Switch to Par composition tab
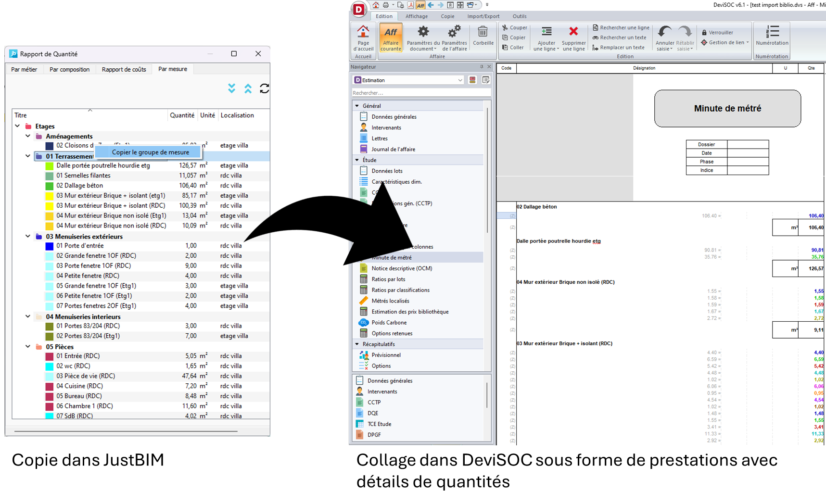The height and width of the screenshot is (504, 826). [69, 70]
